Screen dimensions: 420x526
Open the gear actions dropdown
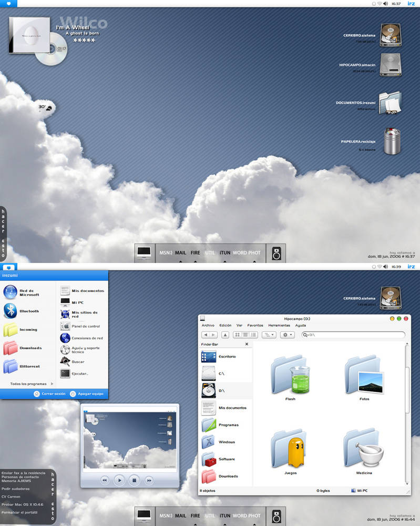coord(287,335)
